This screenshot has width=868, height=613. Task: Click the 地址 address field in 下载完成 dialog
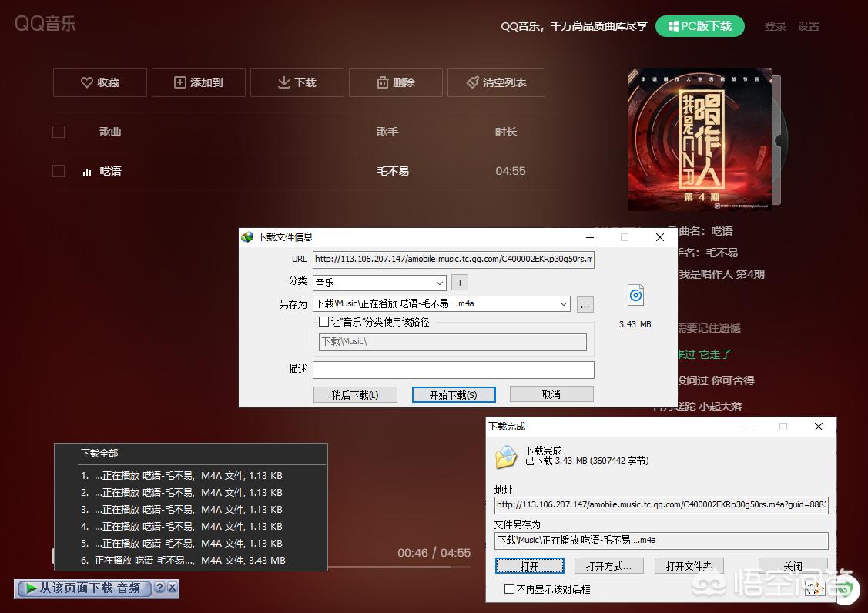(x=661, y=505)
